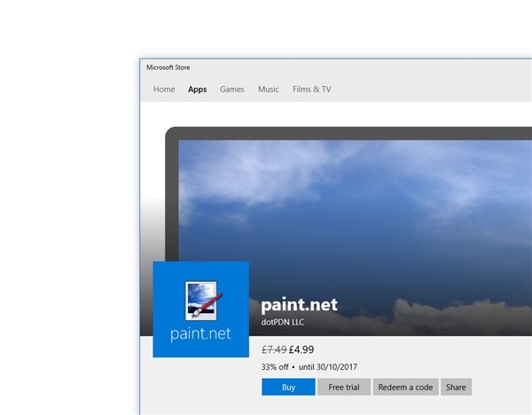Switch to the Games tab
Screen dimensions: 532x415
(232, 90)
